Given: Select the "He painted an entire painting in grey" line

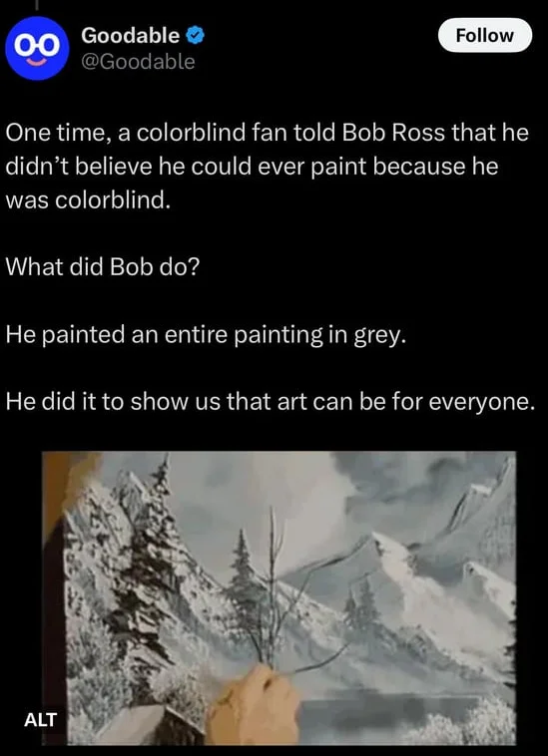Looking at the screenshot, I should (x=206, y=334).
